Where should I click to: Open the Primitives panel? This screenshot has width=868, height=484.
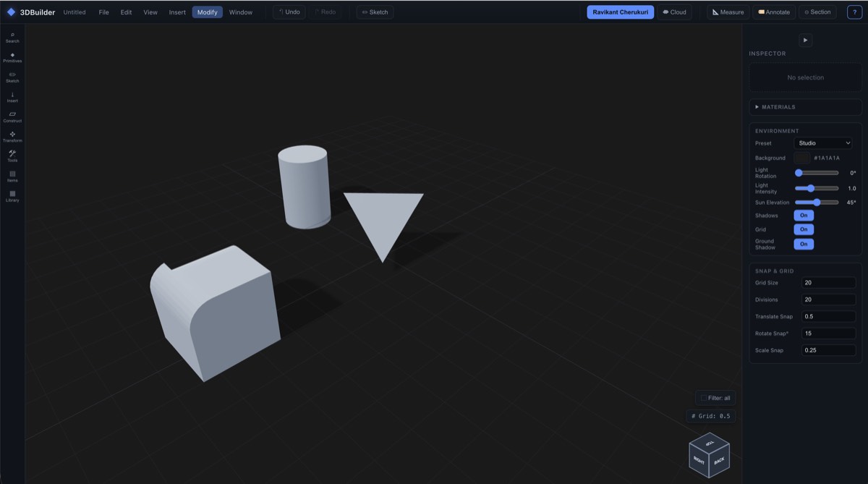tap(12, 57)
